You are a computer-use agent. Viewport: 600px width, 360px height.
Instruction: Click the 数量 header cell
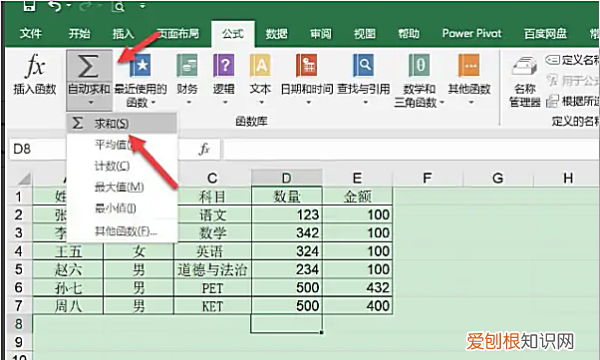tap(287, 197)
